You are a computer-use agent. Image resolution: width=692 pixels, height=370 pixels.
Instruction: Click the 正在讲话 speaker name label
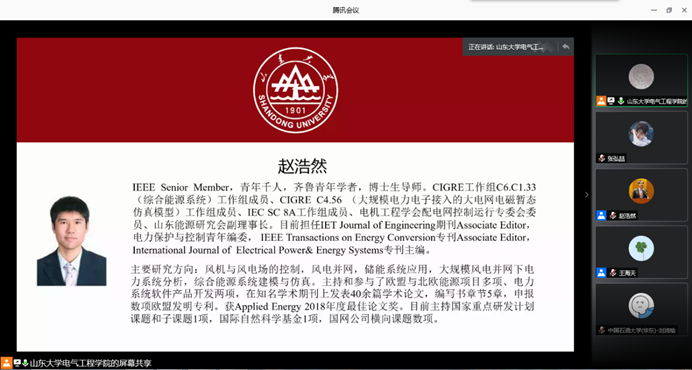[x=506, y=47]
